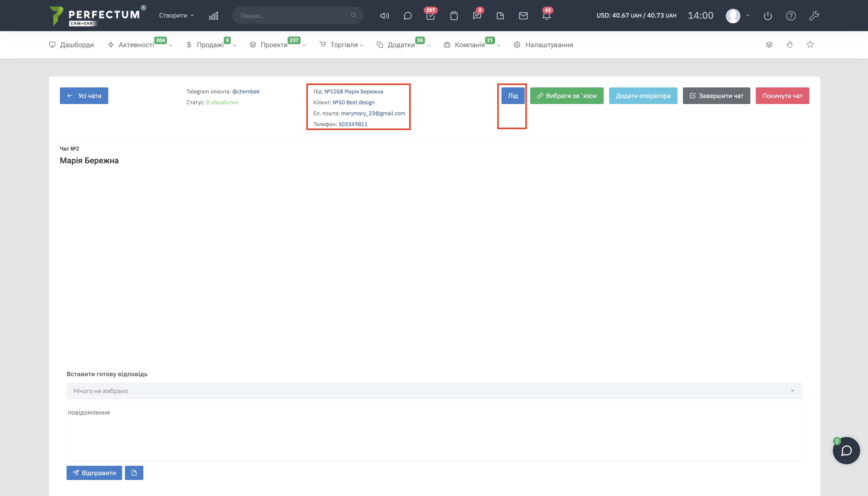
Task: Click phone number 503349811
Action: 353,124
